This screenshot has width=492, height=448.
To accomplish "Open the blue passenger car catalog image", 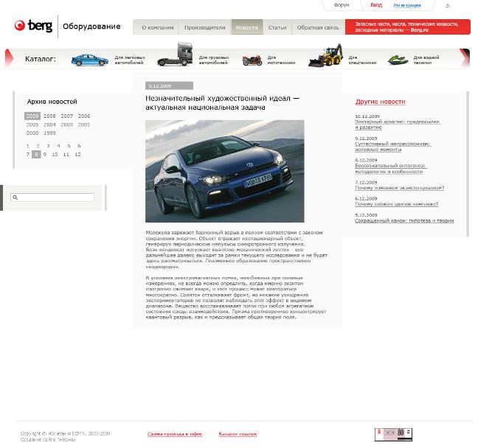I will coord(90,60).
